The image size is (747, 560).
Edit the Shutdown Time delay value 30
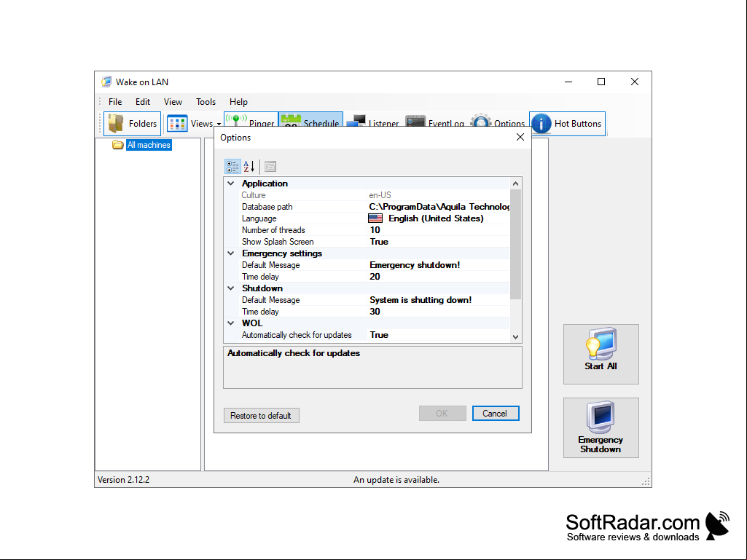point(438,312)
